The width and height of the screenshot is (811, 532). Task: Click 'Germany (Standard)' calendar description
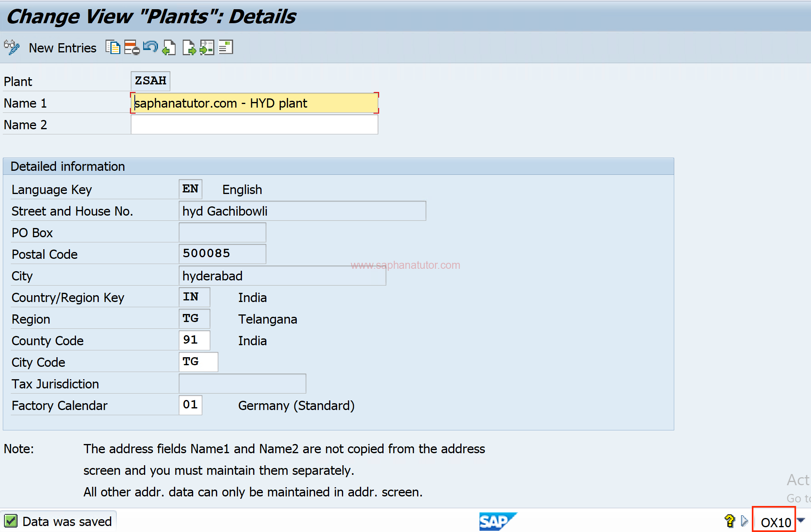(296, 406)
